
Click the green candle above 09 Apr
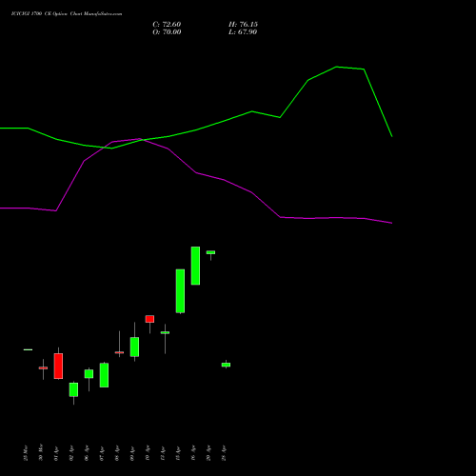click(x=134, y=347)
